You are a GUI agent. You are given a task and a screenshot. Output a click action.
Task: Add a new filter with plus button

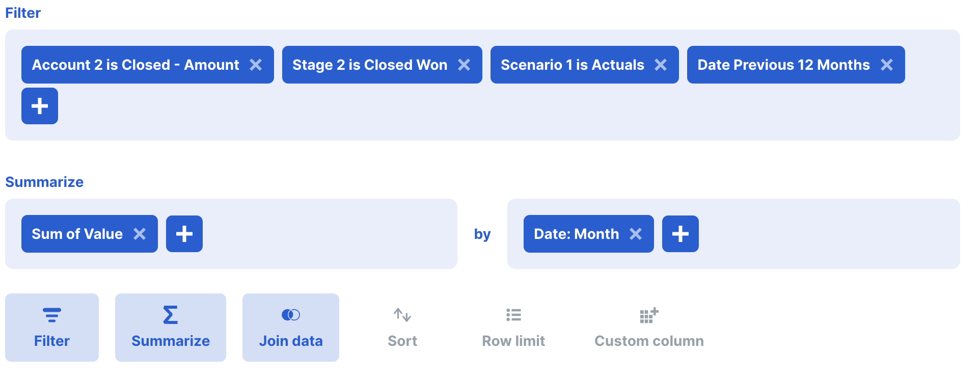pos(40,106)
